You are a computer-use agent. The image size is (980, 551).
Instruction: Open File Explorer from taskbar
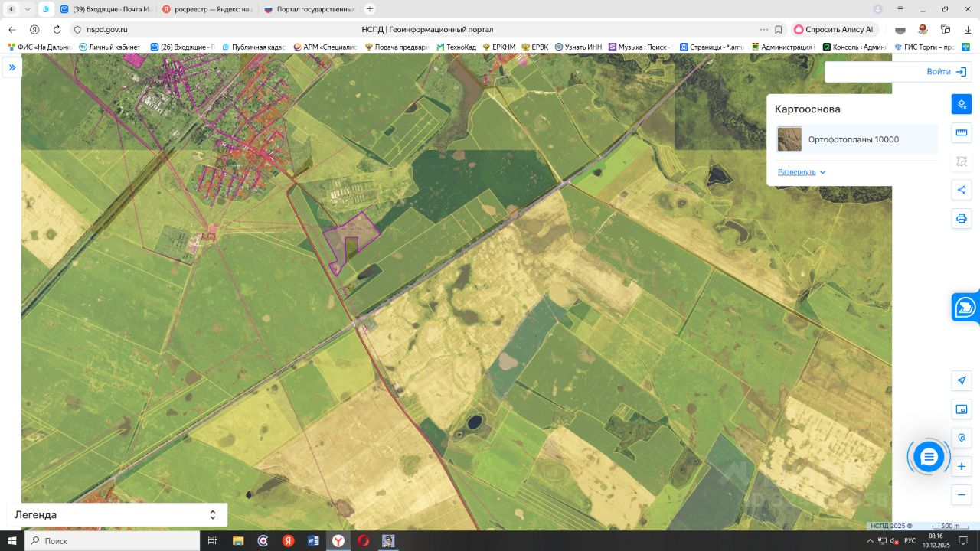(x=238, y=541)
